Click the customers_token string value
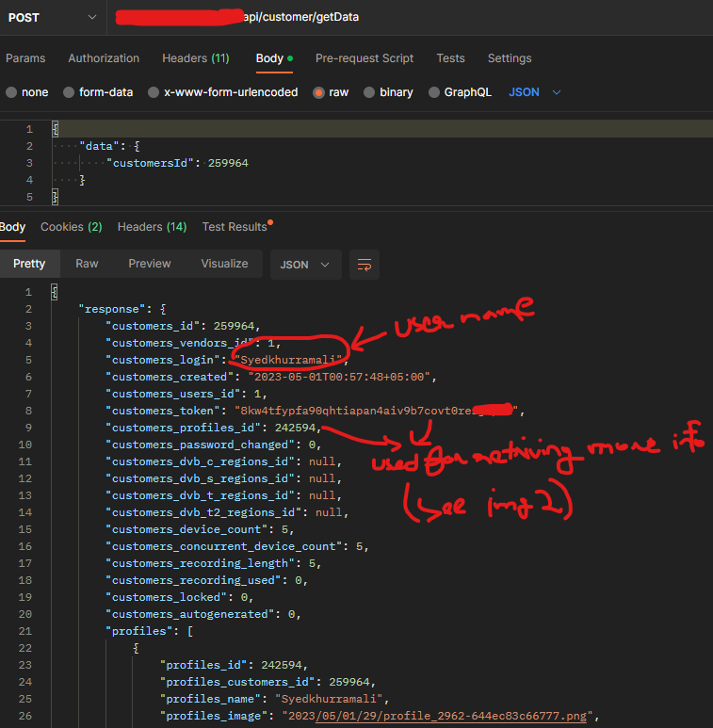Screen dimensions: 713x728 tap(377, 411)
